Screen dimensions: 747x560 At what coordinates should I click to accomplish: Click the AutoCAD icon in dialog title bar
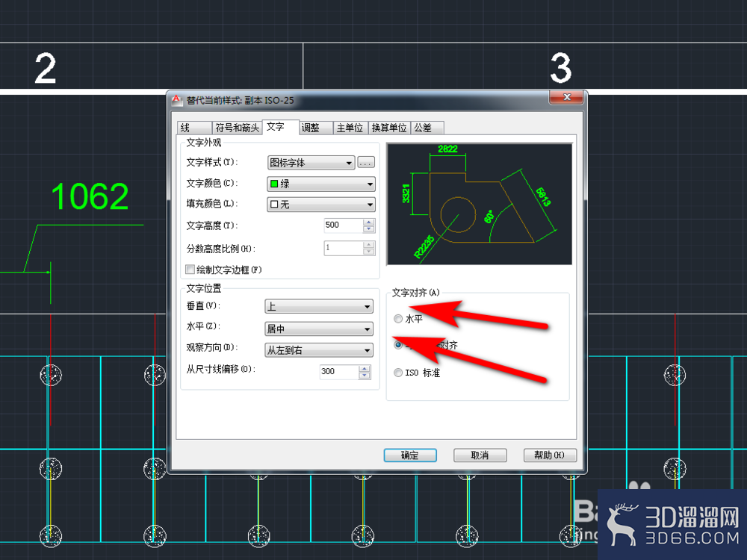point(177,100)
